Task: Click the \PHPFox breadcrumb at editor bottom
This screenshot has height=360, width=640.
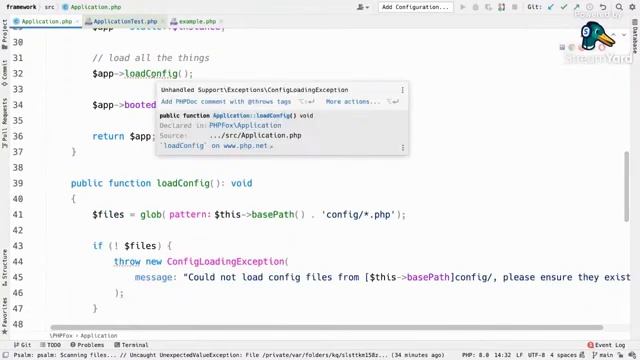Action: tap(61, 336)
